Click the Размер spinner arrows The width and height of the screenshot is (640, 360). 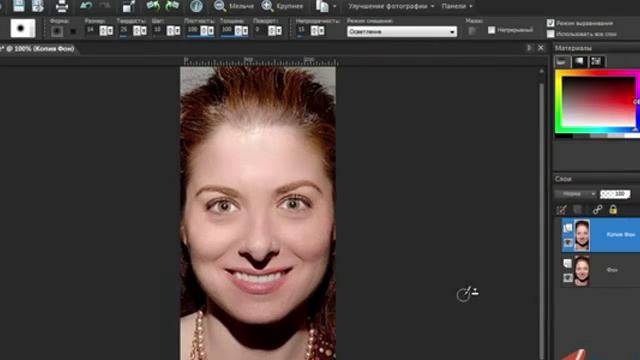(102, 30)
